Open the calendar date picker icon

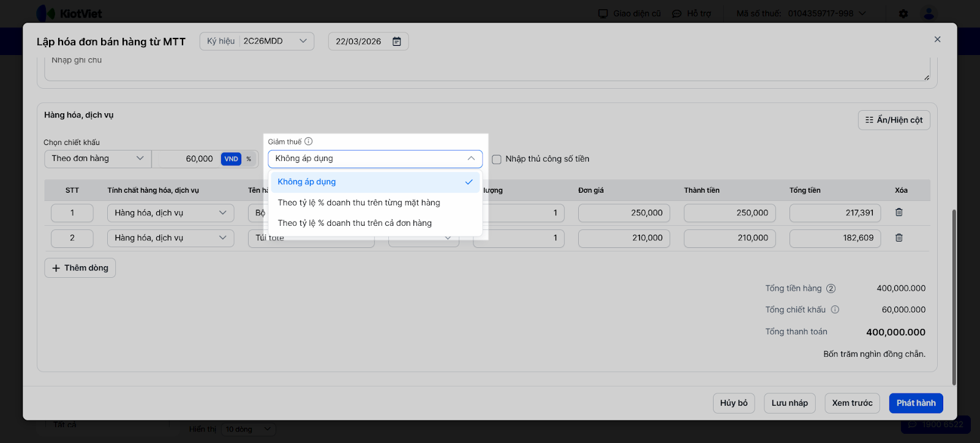click(397, 42)
